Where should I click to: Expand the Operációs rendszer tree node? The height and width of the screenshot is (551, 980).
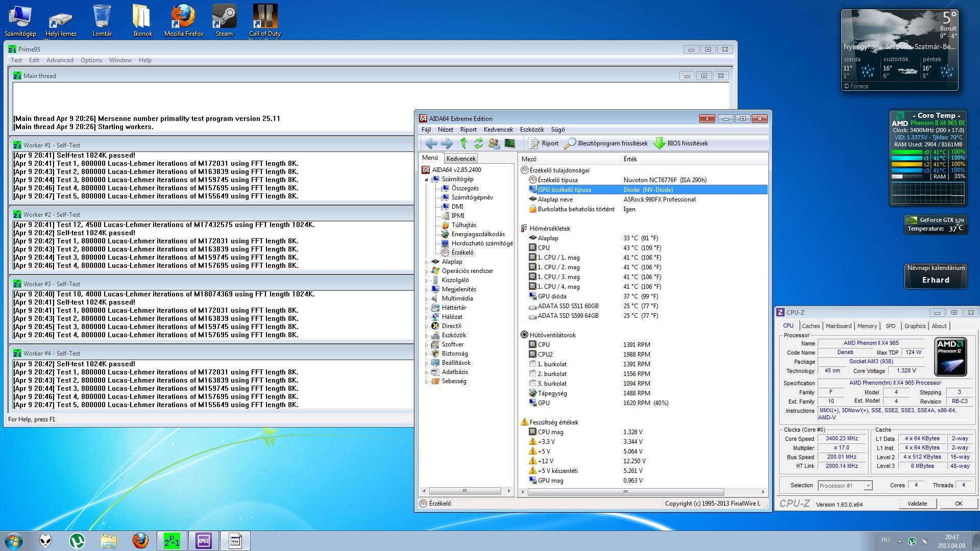coord(427,271)
